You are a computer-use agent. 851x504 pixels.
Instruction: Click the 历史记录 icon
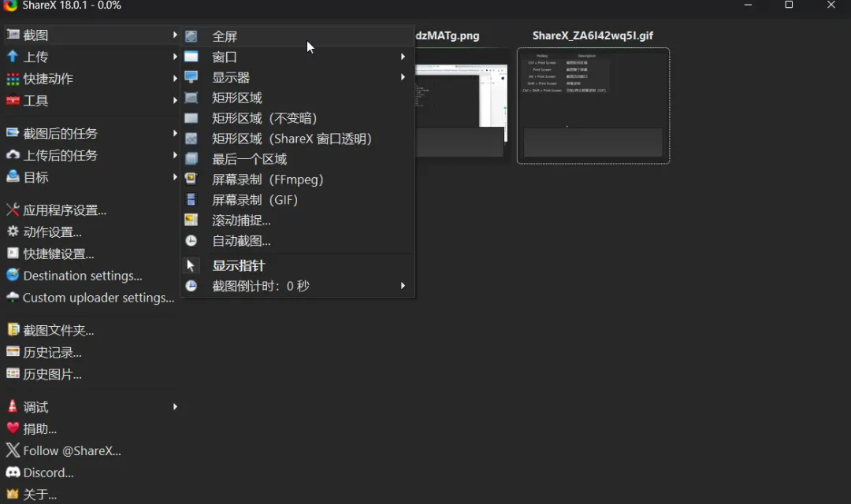[13, 352]
